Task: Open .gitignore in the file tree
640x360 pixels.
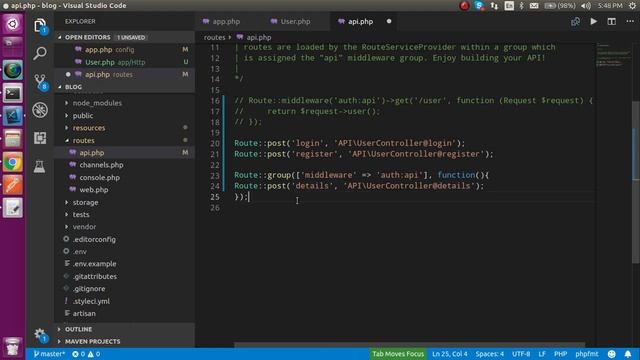Action: tap(124, 289)
